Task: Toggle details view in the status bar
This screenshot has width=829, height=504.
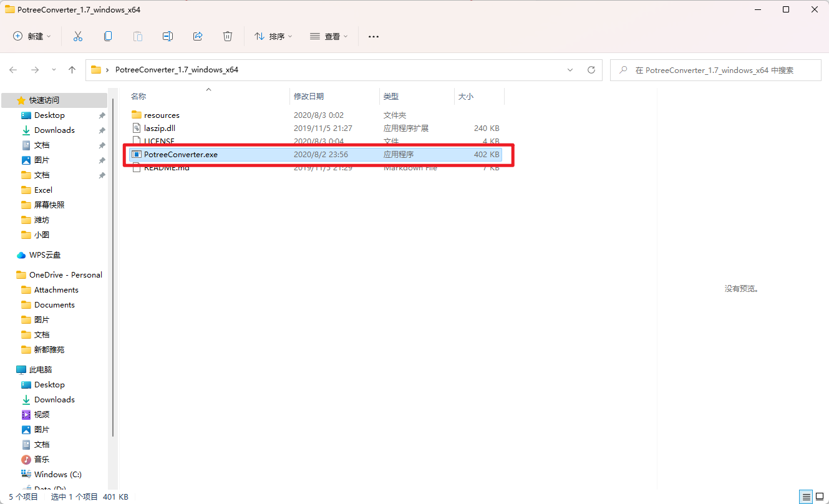Action: (x=805, y=497)
